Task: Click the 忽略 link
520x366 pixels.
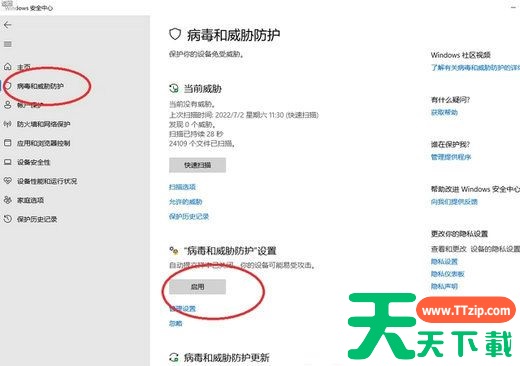Action: [x=176, y=323]
